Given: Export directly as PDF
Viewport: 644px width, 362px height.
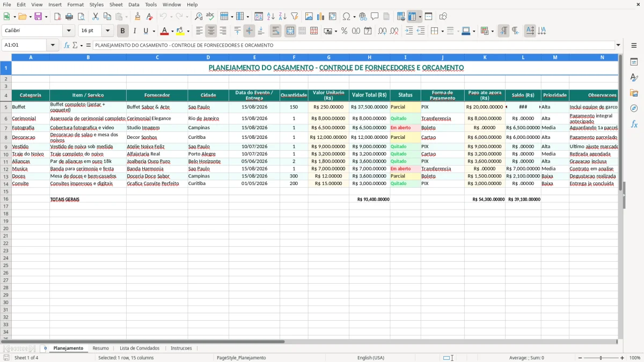Looking at the screenshot, I should pos(57,17).
